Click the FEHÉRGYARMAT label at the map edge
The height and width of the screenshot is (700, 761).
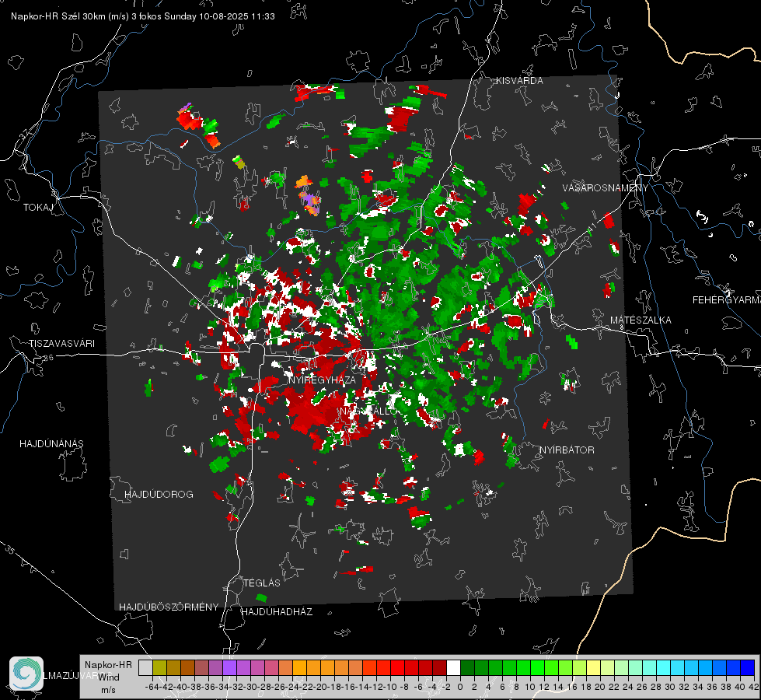tap(727, 300)
